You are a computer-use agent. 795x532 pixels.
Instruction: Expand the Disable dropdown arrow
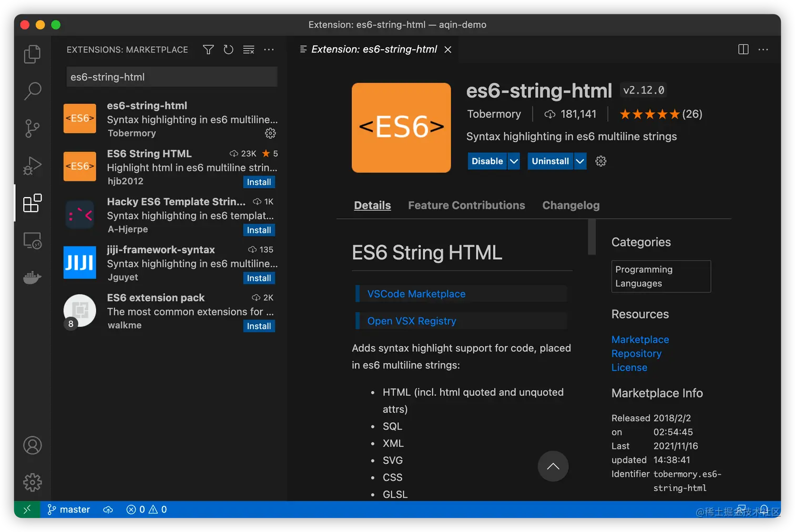point(514,161)
